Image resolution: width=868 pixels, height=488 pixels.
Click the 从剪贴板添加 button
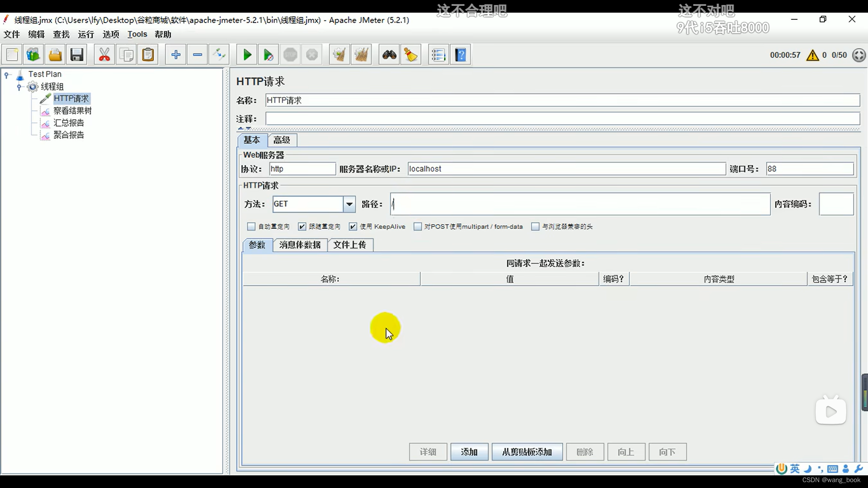(x=527, y=452)
